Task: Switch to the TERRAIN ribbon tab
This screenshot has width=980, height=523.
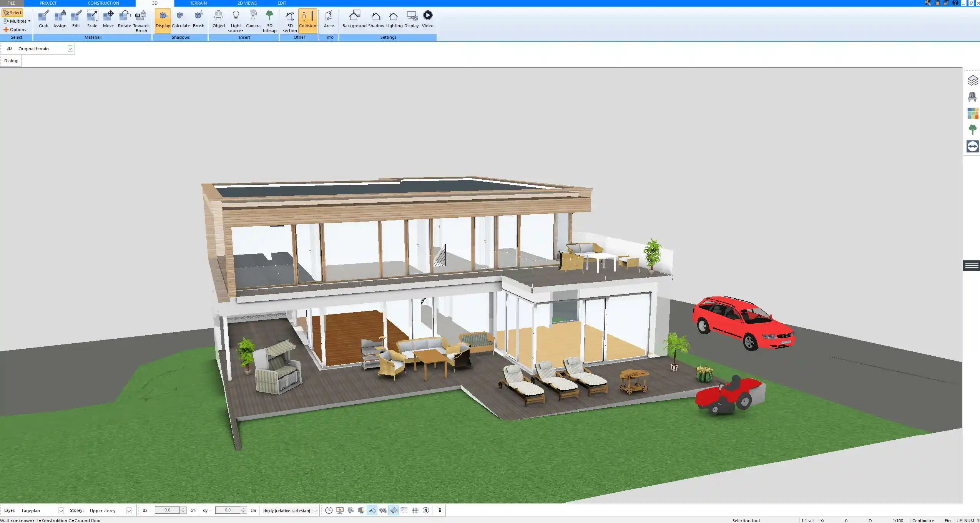Action: (x=198, y=3)
